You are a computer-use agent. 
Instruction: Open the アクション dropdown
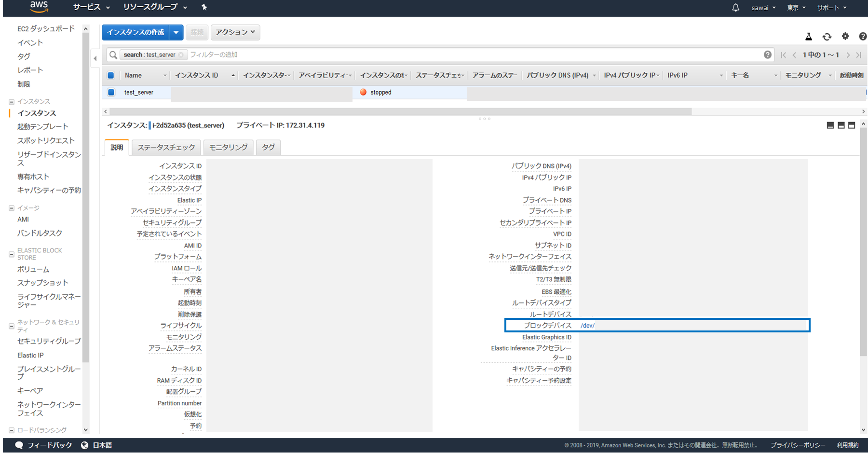pyautogui.click(x=235, y=32)
